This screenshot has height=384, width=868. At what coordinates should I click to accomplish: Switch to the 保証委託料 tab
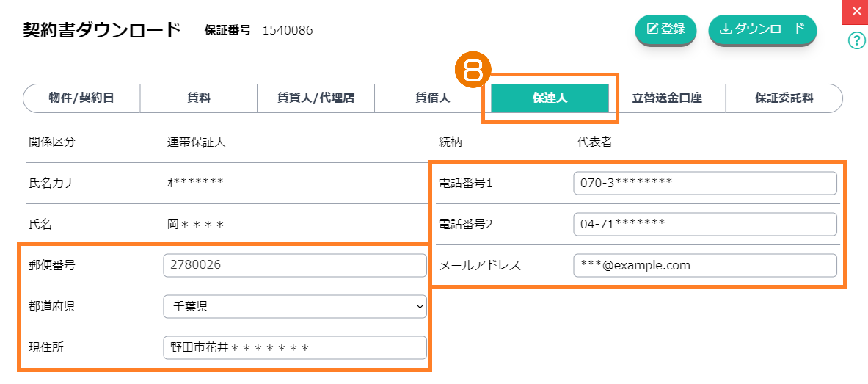click(784, 98)
